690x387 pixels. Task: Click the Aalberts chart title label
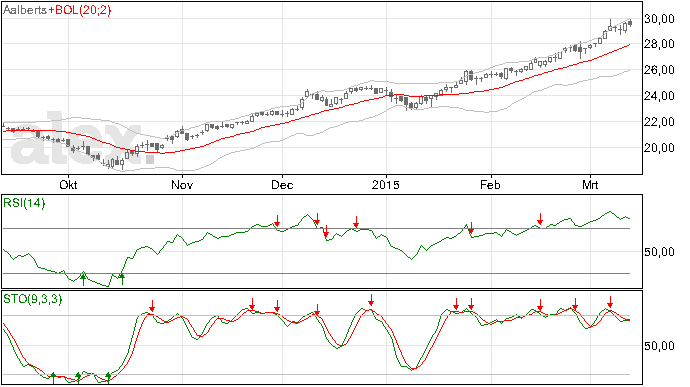(25, 10)
